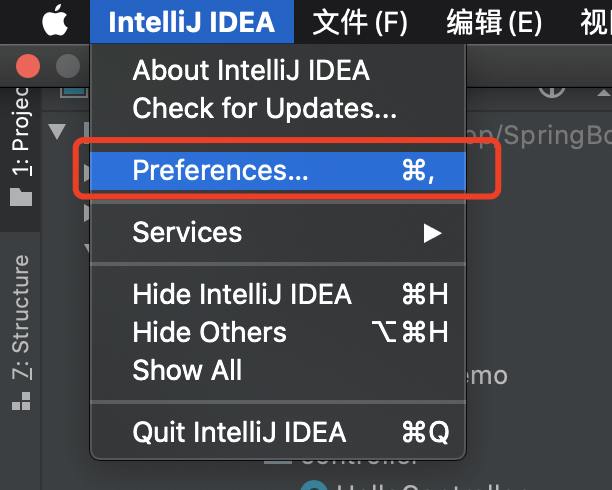Click the IntelliJ IDEA menu bar item
612x490 pixels.
(x=192, y=21)
